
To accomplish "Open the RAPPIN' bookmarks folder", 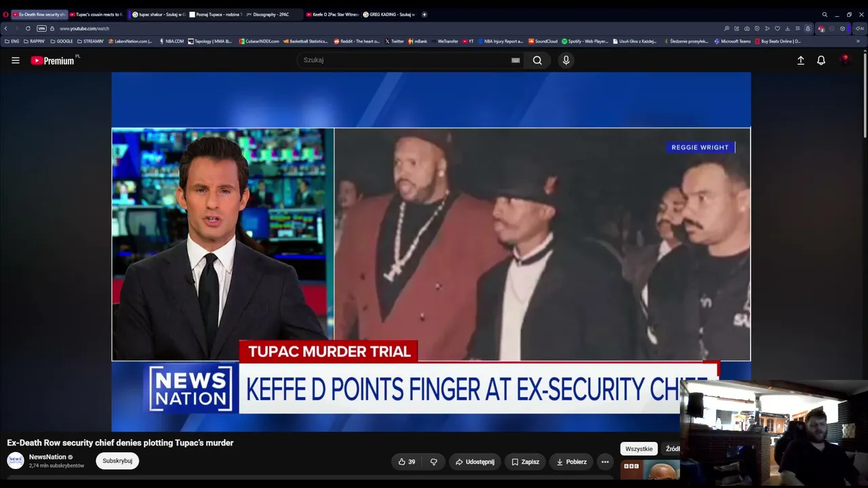I will (x=34, y=41).
